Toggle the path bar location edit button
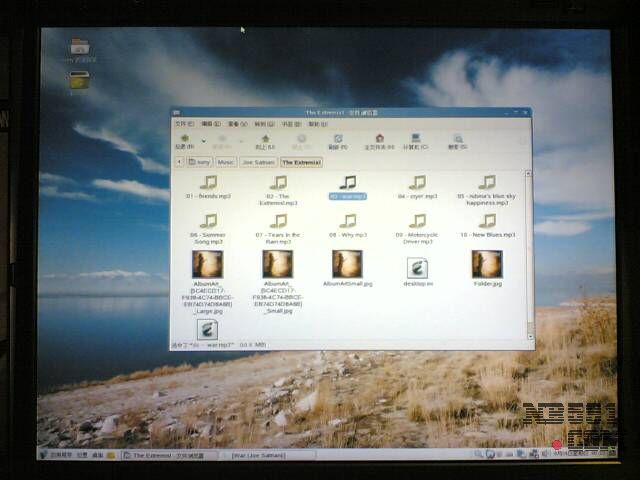 (181, 161)
